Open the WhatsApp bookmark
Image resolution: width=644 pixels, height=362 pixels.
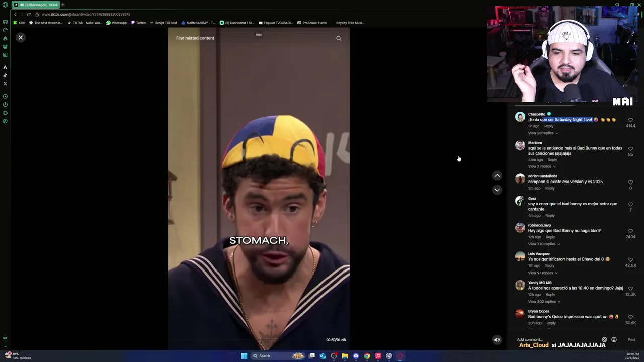click(116, 23)
